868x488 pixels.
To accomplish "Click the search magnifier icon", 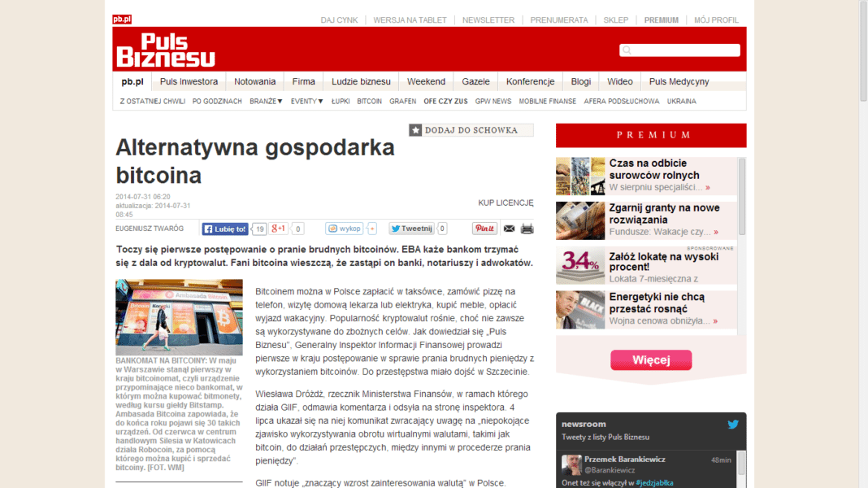I will tap(627, 50).
